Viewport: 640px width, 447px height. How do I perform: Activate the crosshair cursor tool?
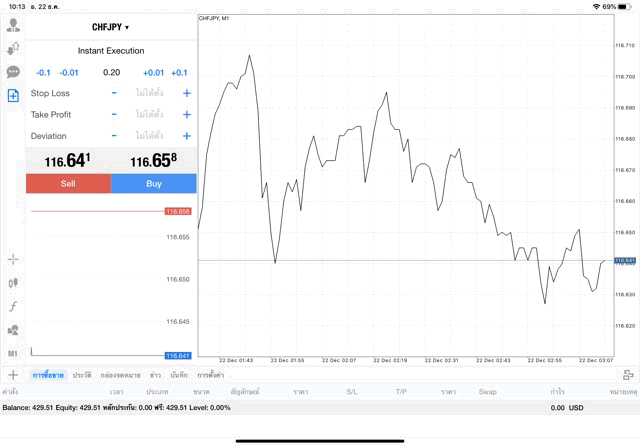(13, 259)
